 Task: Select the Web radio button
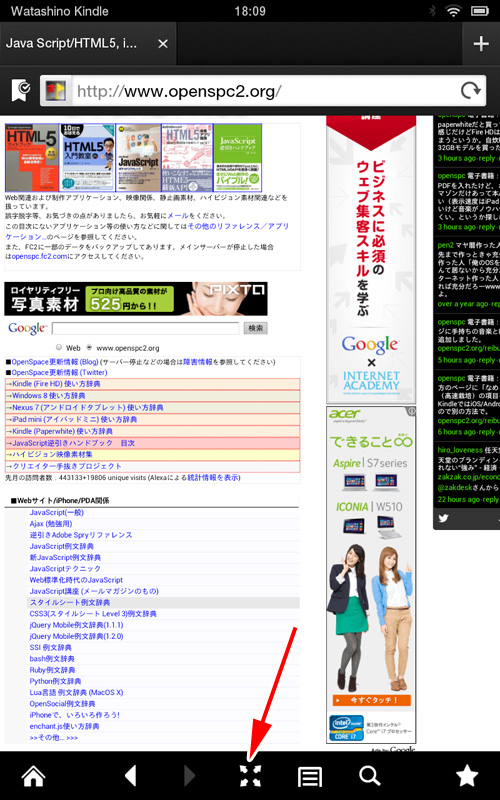click(x=59, y=347)
